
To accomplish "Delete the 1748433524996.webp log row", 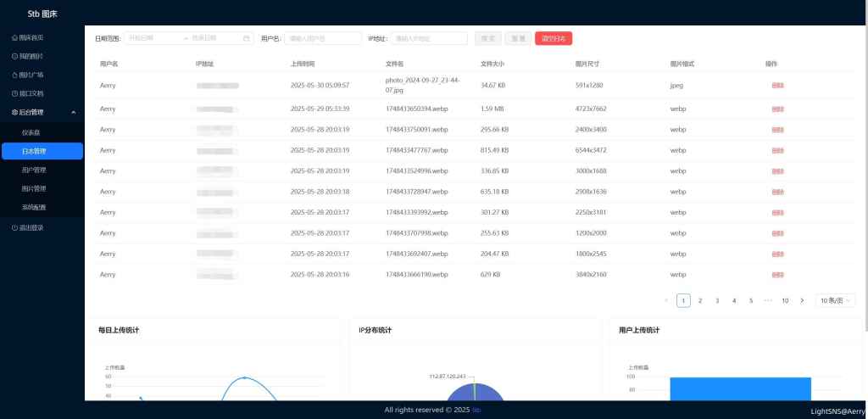I will coord(778,171).
